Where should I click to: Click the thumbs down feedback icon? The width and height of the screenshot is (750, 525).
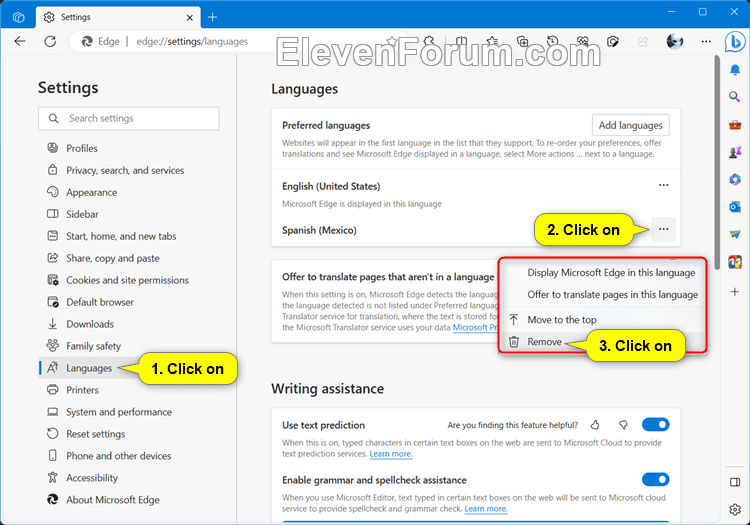(x=623, y=425)
